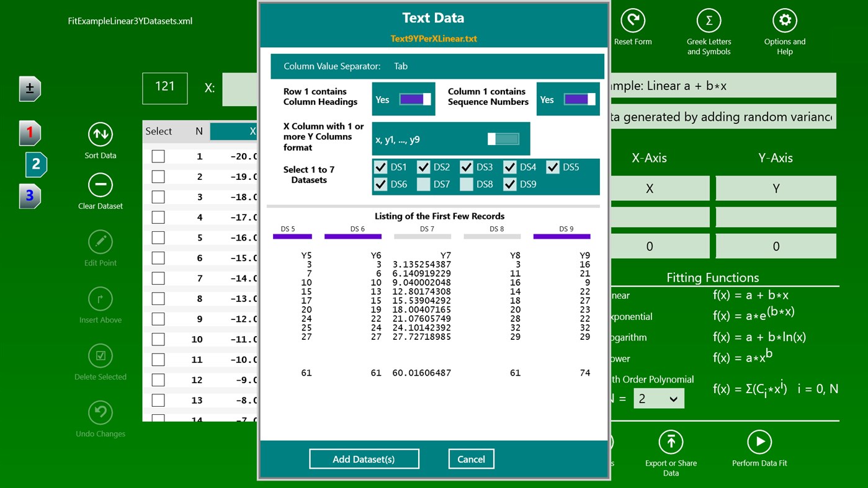
Task: Open the polynomial order N dropdown
Action: pyautogui.click(x=658, y=399)
